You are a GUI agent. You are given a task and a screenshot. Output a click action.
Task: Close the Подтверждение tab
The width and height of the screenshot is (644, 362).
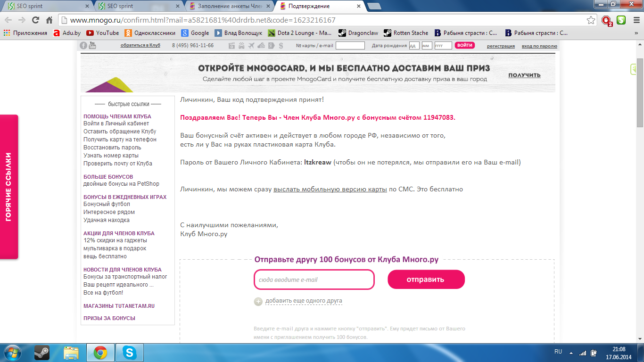359,6
